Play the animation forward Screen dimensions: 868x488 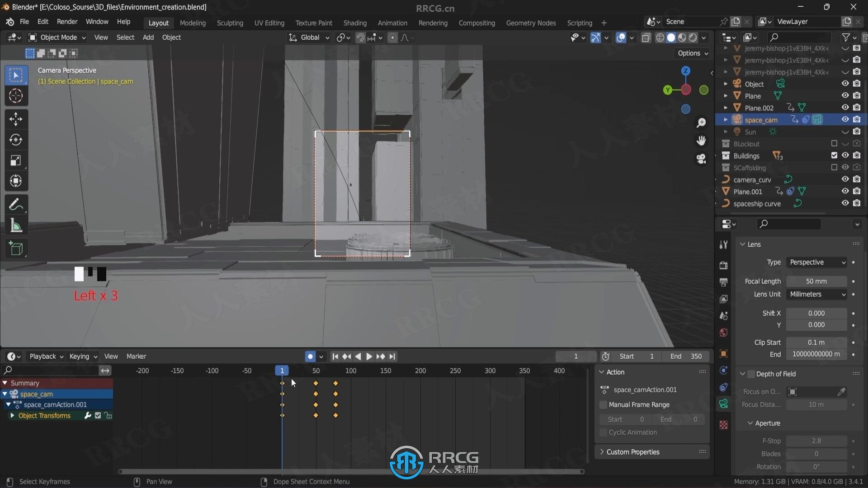click(369, 357)
